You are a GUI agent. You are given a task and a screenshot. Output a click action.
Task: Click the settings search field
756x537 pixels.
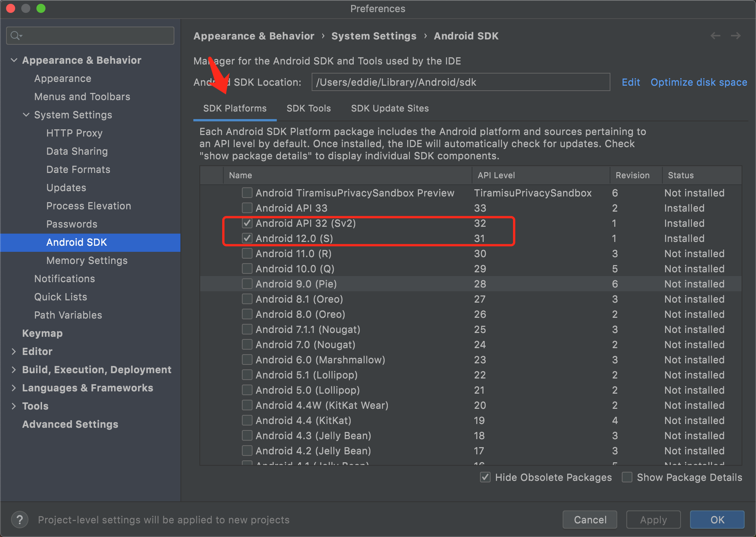pyautogui.click(x=90, y=36)
